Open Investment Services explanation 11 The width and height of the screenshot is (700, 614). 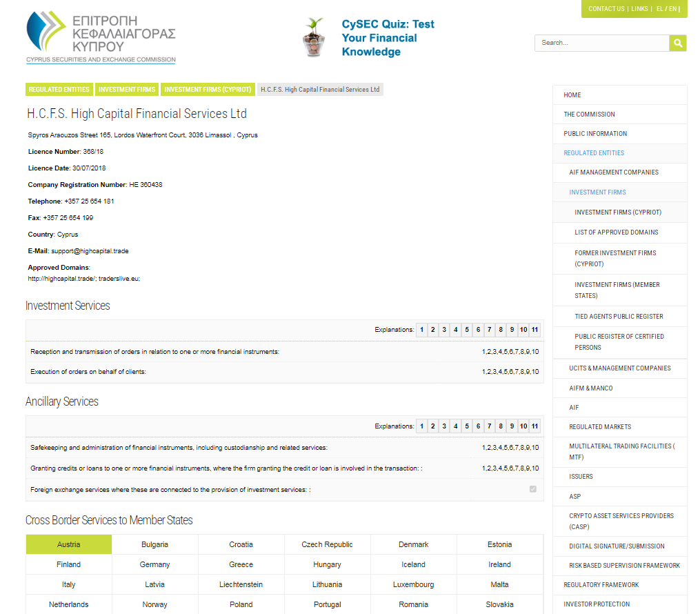(x=534, y=330)
